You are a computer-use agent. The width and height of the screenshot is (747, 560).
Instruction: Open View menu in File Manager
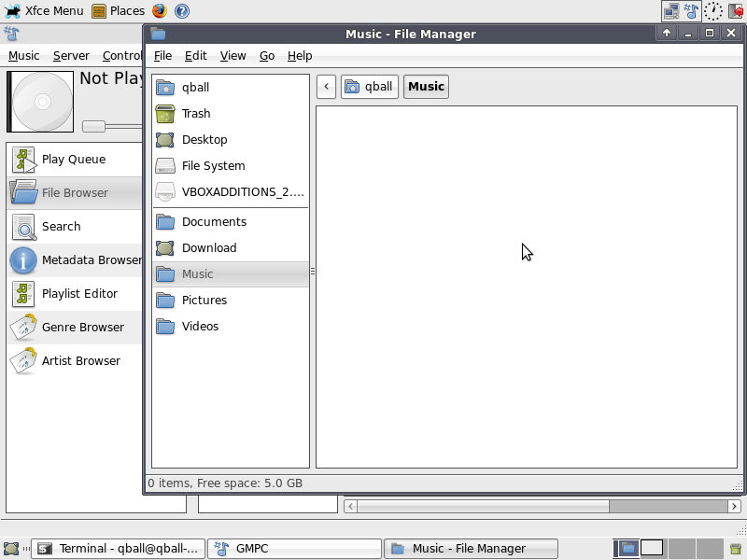233,56
